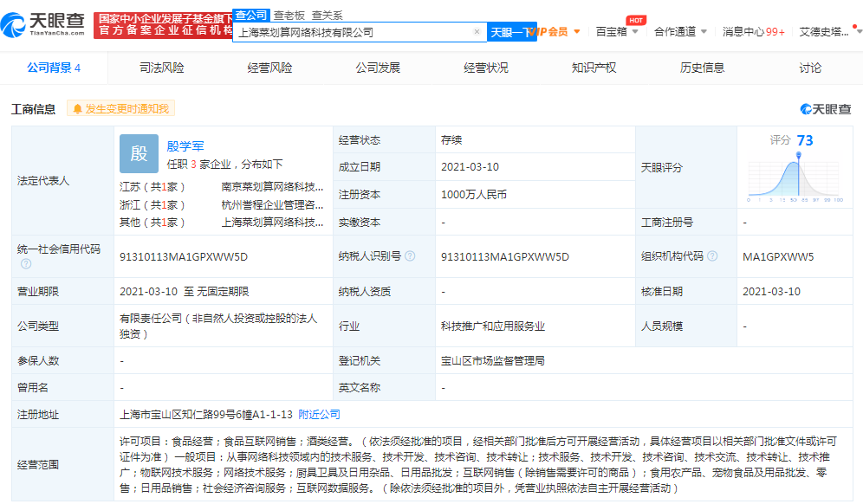This screenshot has width=863, height=504.
Task: Select credit code 91310113MA1GPXWW5D under 统一社会信用代码
Action: point(184,257)
